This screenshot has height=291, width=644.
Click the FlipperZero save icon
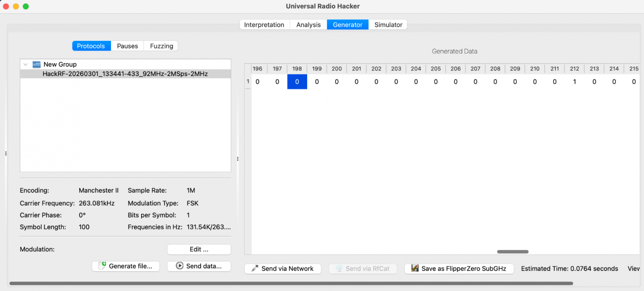(415, 269)
